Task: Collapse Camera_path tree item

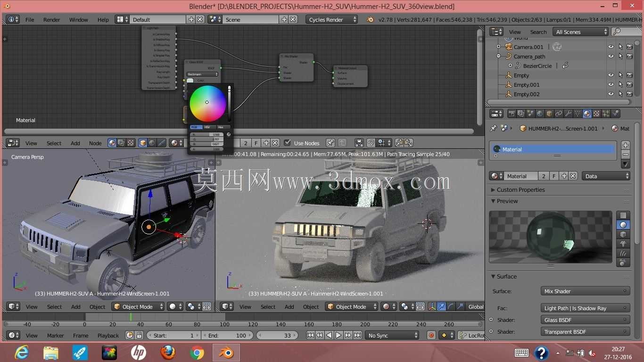Action: 499,56
